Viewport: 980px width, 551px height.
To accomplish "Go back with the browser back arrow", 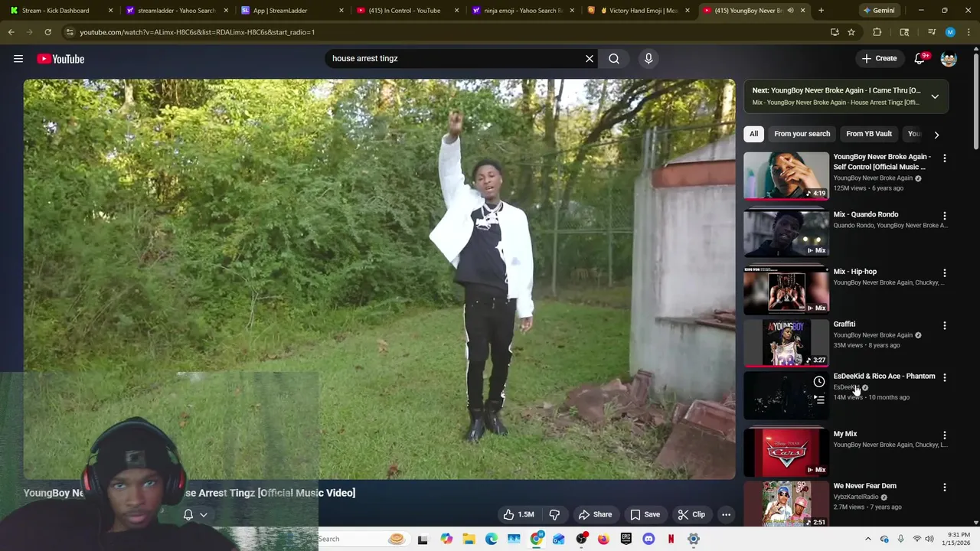I will point(11,32).
